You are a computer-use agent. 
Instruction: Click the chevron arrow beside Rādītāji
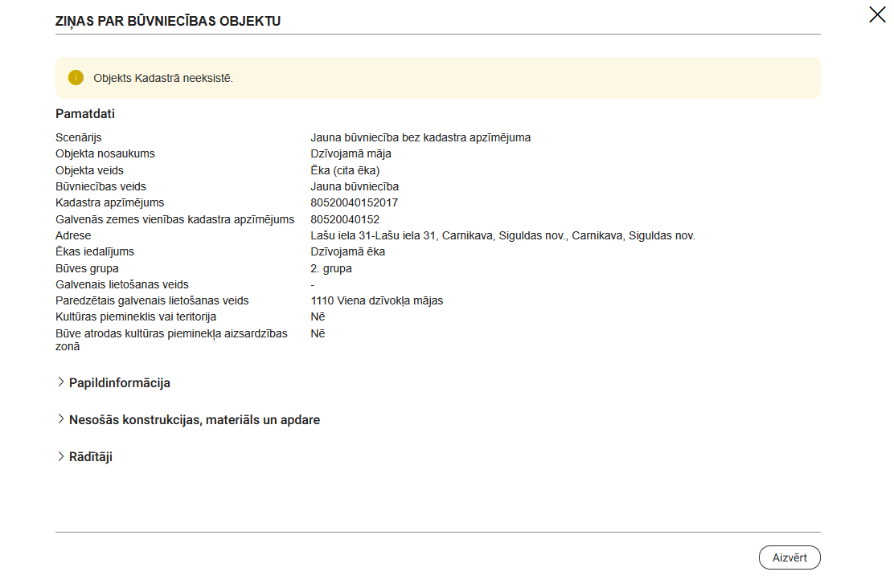pyautogui.click(x=61, y=456)
